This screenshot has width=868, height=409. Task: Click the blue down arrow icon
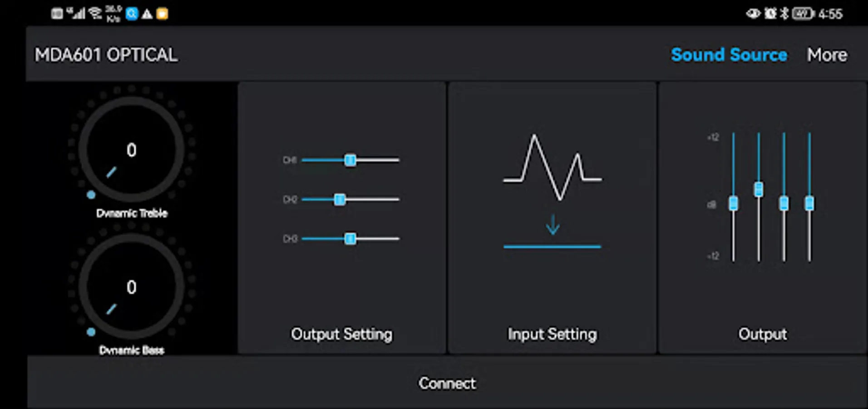point(552,225)
